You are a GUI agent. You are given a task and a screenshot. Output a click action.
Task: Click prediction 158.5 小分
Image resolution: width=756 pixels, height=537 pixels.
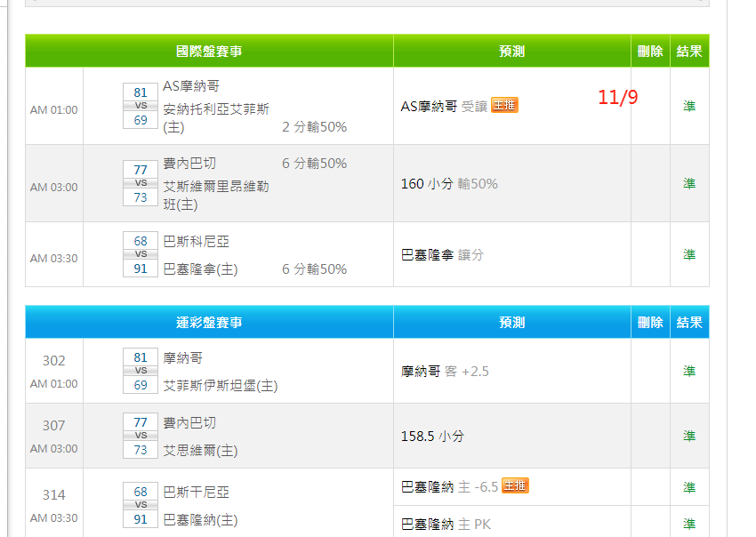click(432, 437)
